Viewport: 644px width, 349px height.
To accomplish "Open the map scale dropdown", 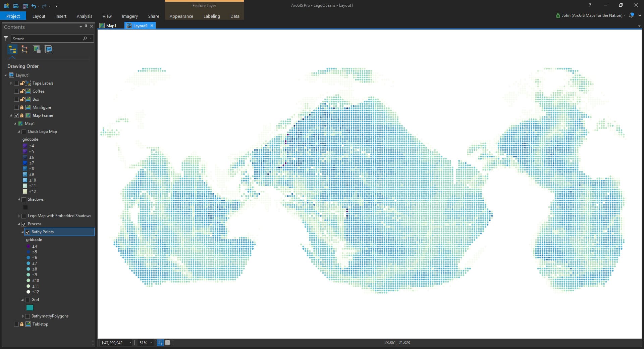I will 130,343.
